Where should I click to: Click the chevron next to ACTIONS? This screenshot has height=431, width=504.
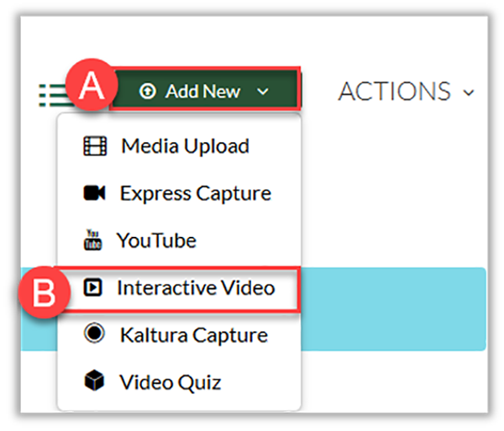click(468, 92)
